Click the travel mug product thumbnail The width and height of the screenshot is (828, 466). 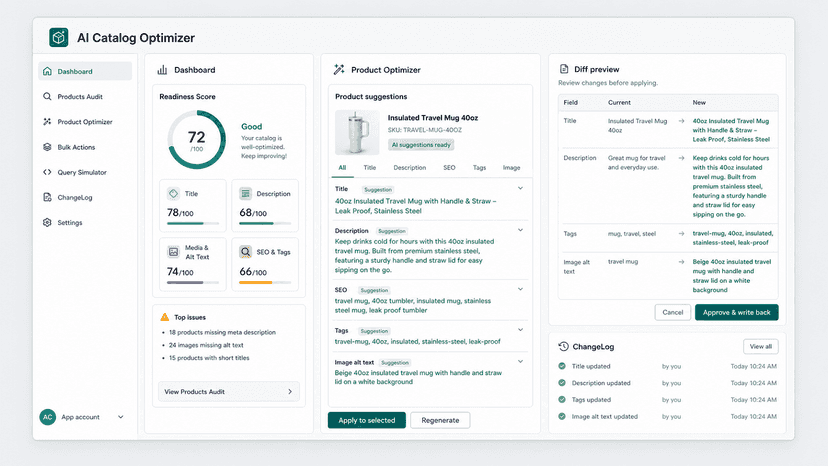tap(357, 132)
